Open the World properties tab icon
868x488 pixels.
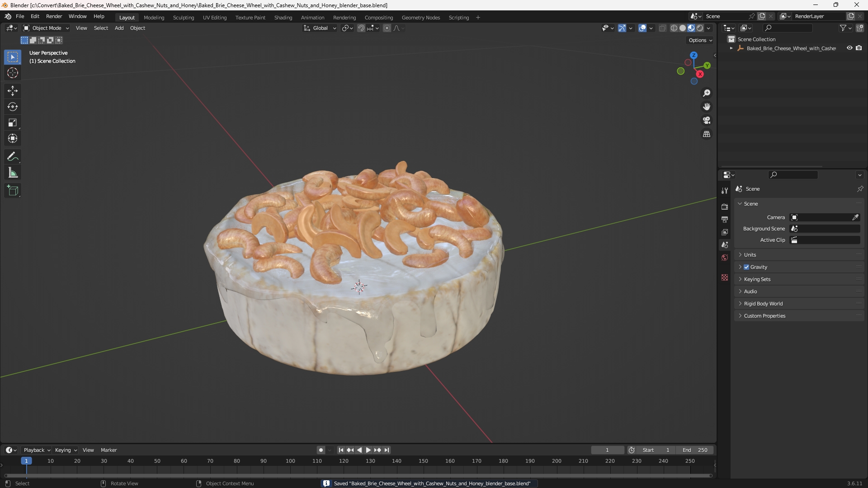click(725, 258)
